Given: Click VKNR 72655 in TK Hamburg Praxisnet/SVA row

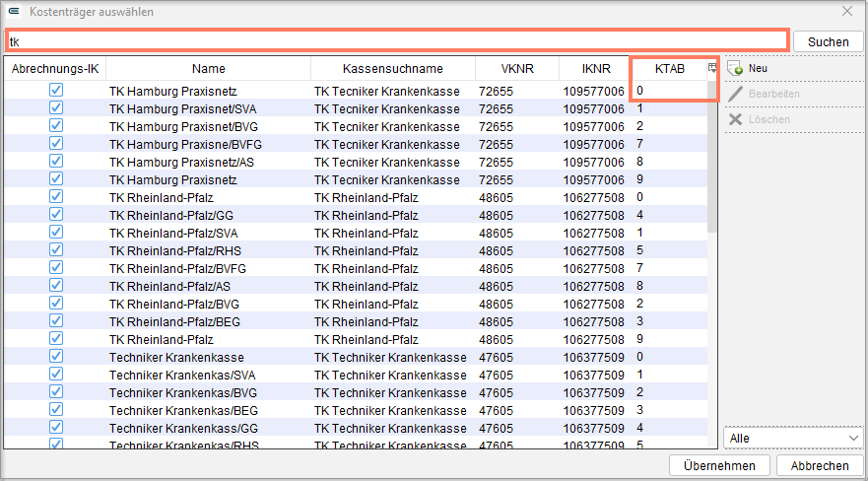Looking at the screenshot, I should 496,109.
